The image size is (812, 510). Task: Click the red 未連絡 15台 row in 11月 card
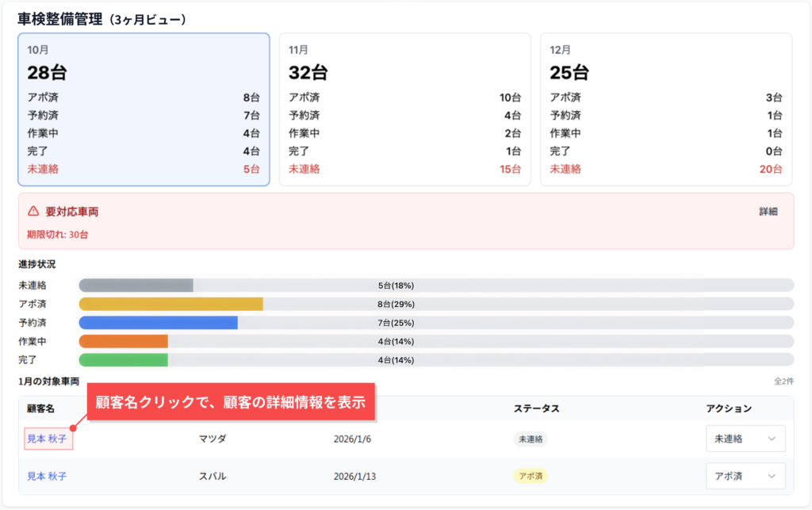404,169
